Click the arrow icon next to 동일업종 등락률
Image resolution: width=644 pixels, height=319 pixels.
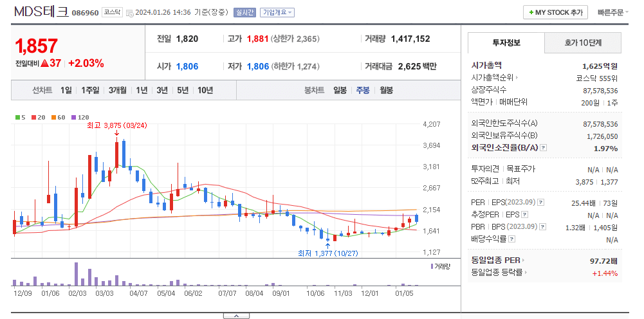pyautogui.click(x=526, y=272)
